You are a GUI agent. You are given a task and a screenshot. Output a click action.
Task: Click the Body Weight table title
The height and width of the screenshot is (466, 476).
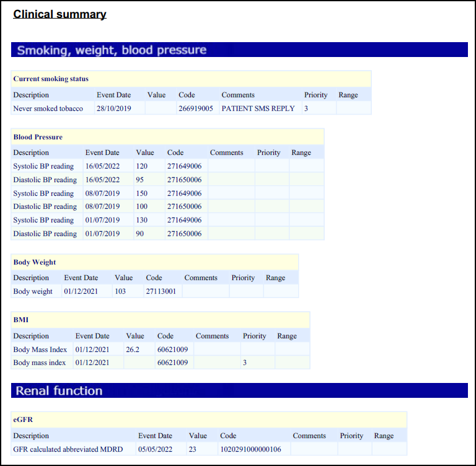click(35, 263)
